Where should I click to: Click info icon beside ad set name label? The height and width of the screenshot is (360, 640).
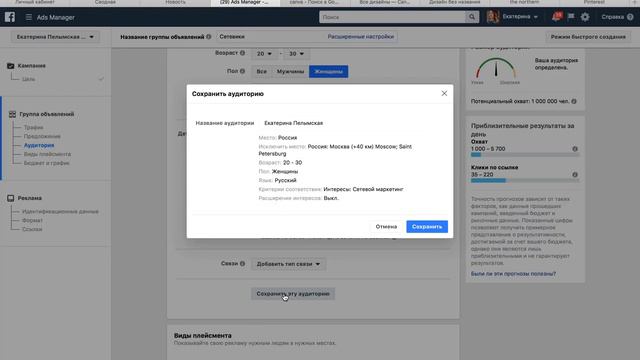click(x=209, y=37)
